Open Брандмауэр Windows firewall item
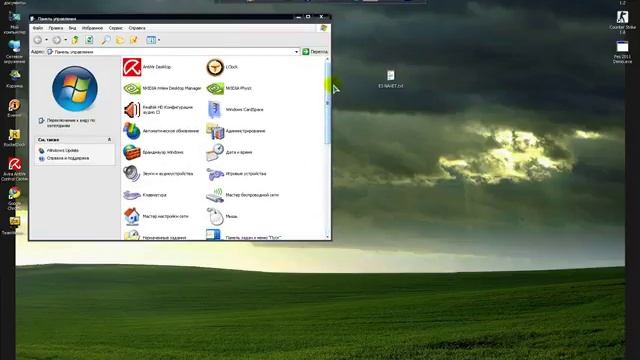 (x=153, y=152)
